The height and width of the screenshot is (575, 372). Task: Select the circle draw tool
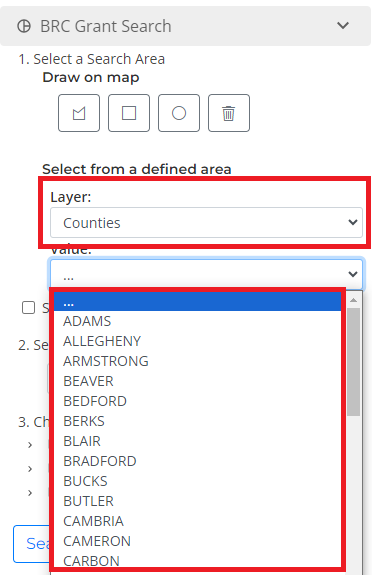coord(179,113)
